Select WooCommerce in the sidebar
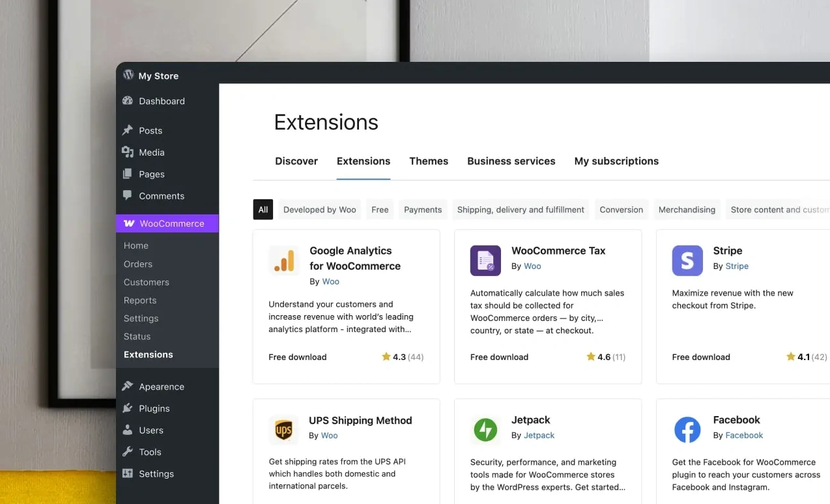This screenshot has width=830, height=504. coord(167,223)
